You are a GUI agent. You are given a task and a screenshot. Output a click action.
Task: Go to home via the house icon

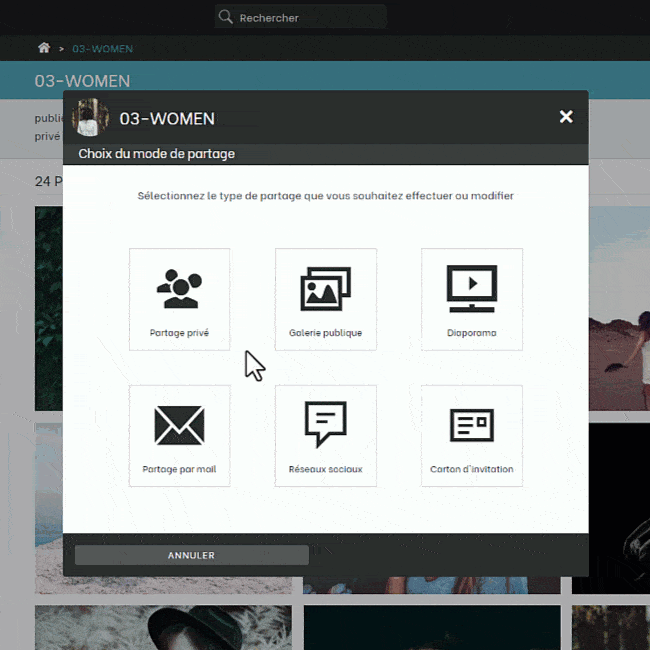pyautogui.click(x=43, y=48)
